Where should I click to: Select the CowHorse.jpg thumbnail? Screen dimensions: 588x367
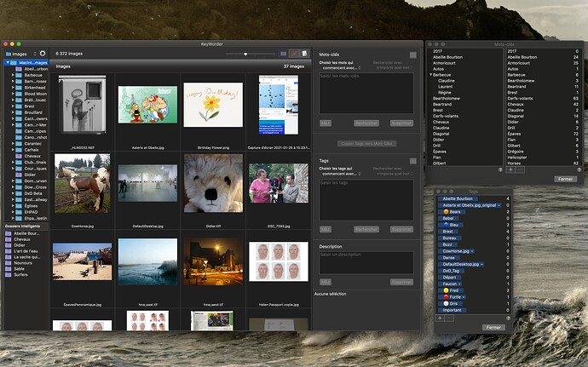(x=83, y=183)
